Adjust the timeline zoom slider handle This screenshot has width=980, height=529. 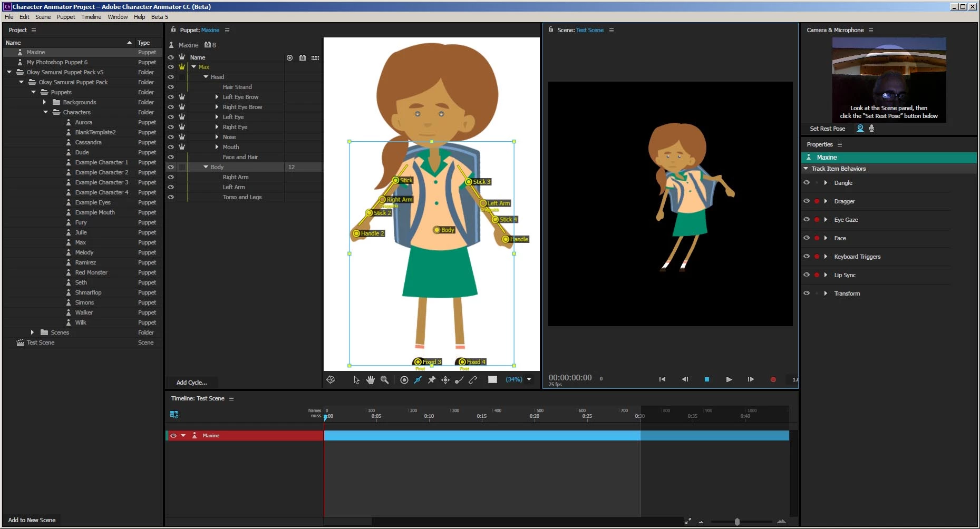pyautogui.click(x=737, y=522)
